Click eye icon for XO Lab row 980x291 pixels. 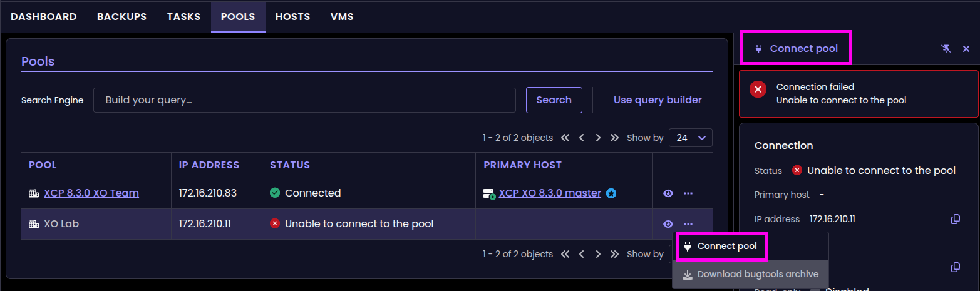tap(668, 224)
